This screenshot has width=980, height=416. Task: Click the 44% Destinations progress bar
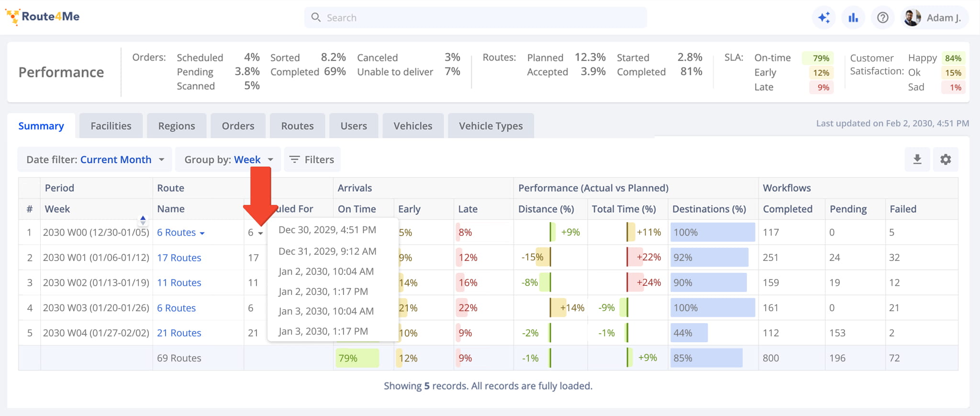click(x=689, y=333)
